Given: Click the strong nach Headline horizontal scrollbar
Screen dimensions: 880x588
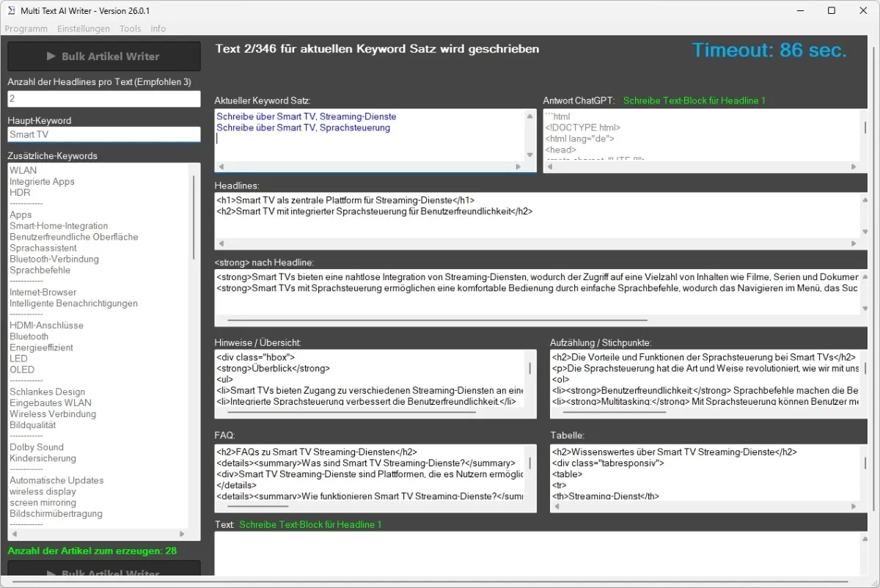Looking at the screenshot, I should 438,320.
